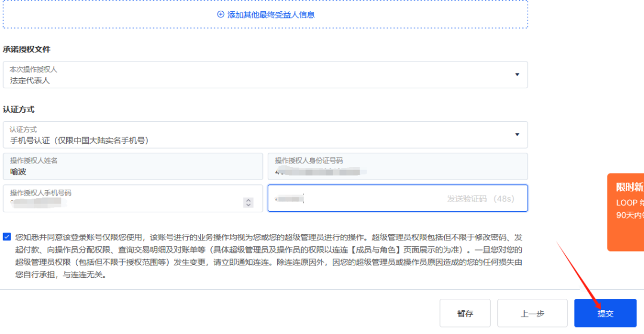Expand the 本次操作授权人 dropdown arrow
644x334 pixels.
(517, 75)
